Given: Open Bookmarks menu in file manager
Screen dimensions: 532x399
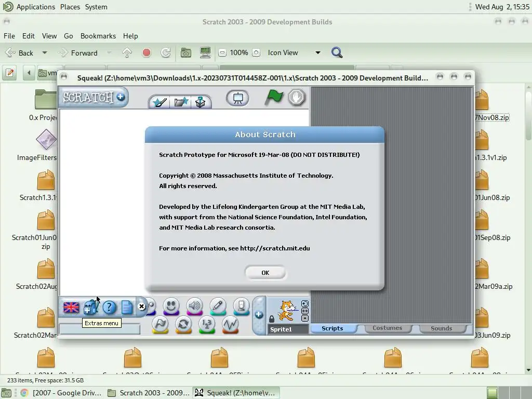Looking at the screenshot, I should (98, 36).
